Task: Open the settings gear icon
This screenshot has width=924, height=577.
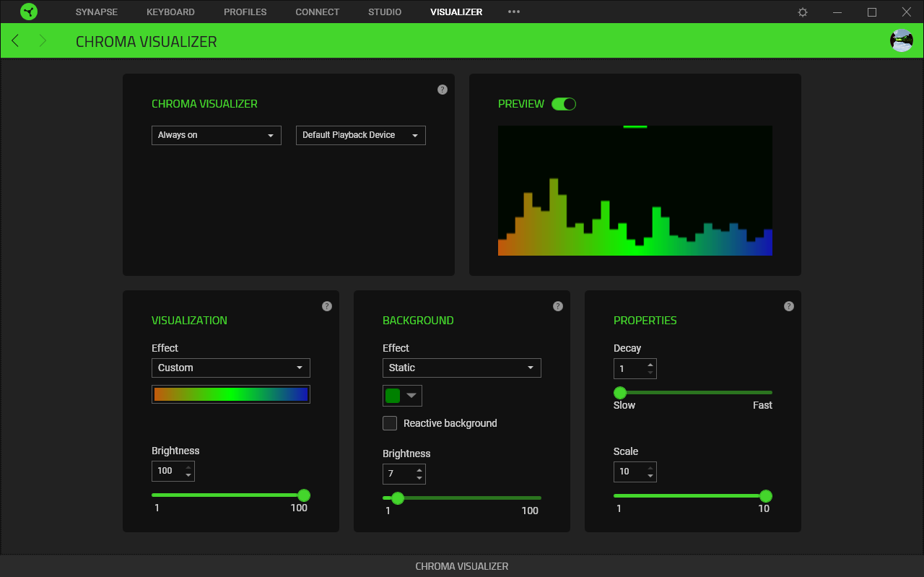Action: (803, 12)
